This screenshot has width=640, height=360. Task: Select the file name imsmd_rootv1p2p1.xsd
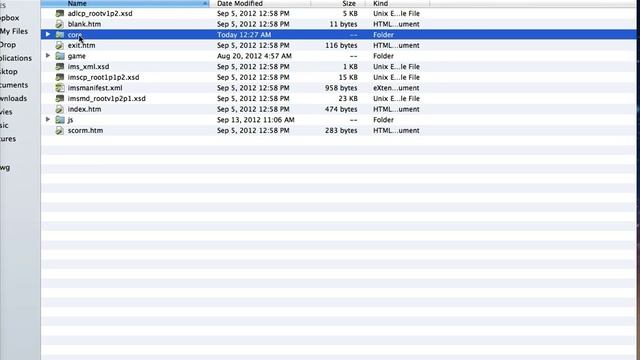pyautogui.click(x=107, y=98)
